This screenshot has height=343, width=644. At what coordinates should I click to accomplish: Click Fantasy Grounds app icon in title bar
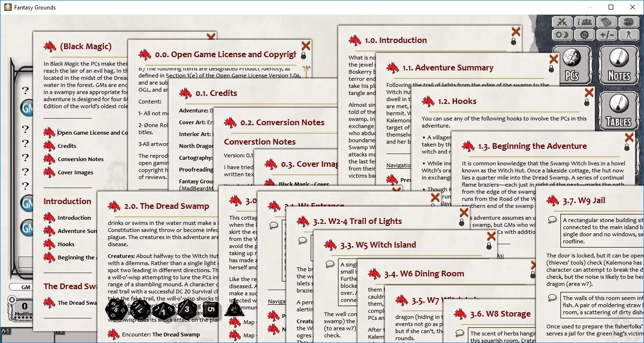8,7
